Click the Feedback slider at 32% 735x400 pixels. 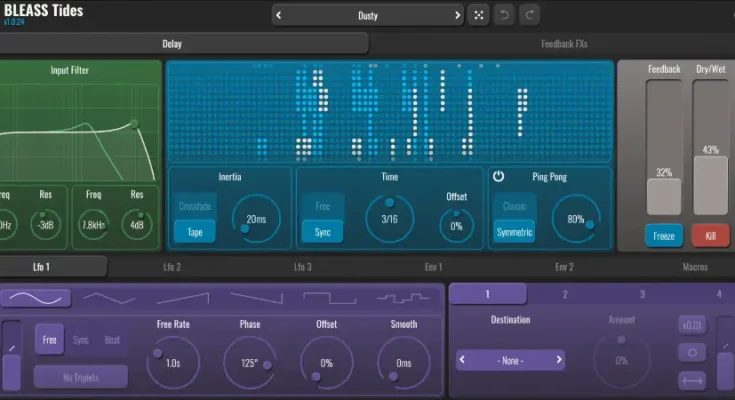coord(664,196)
